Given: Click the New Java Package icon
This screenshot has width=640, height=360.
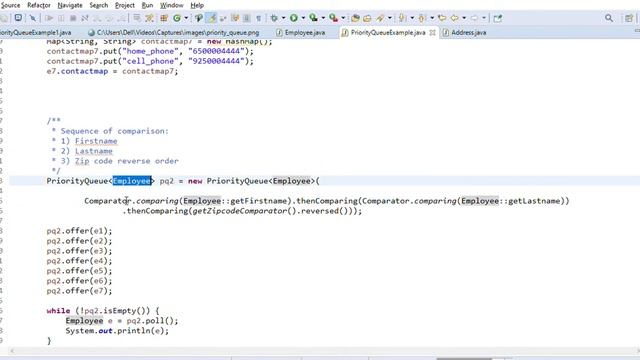Looking at the screenshot, I should [x=164, y=18].
